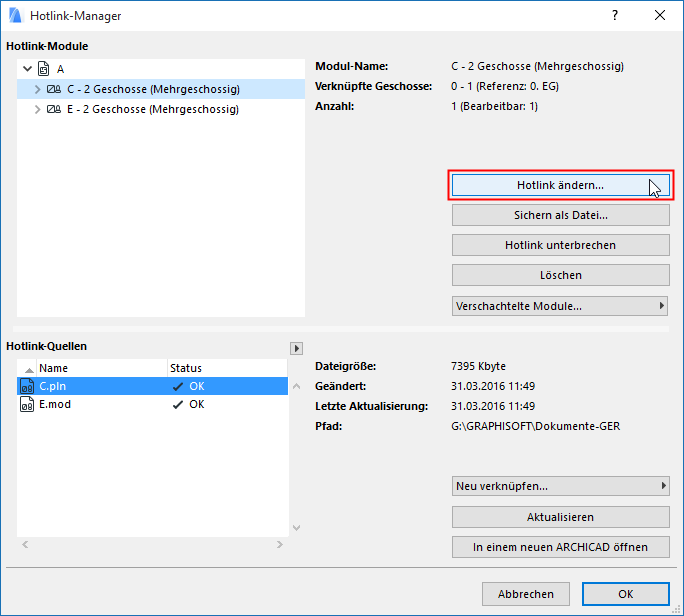
Task: Click the project file icon beside A
Action: click(42, 69)
